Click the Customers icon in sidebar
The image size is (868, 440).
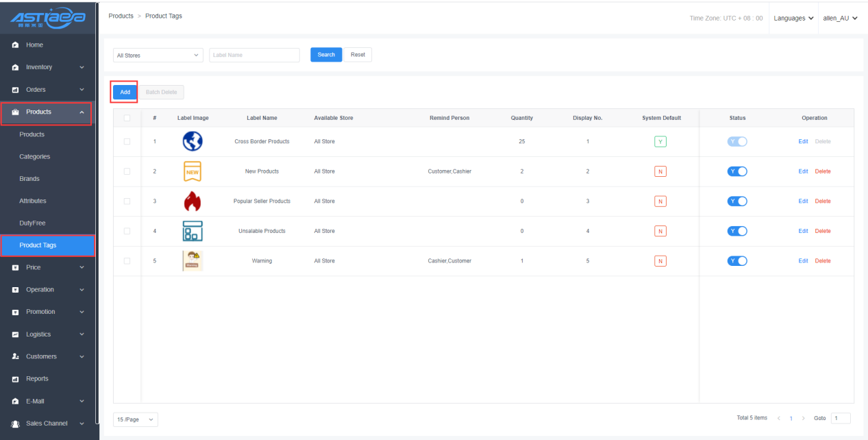click(15, 356)
